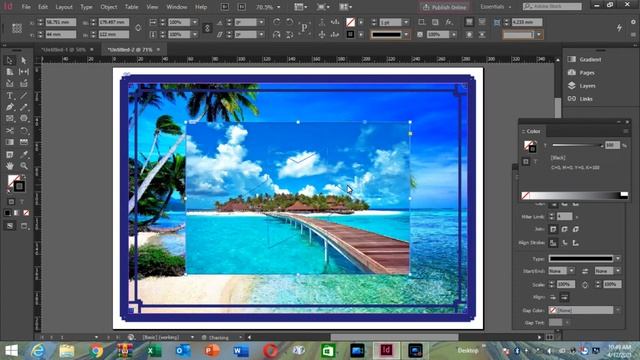
Task: Select the Free Transform tool
Action: 24,131
